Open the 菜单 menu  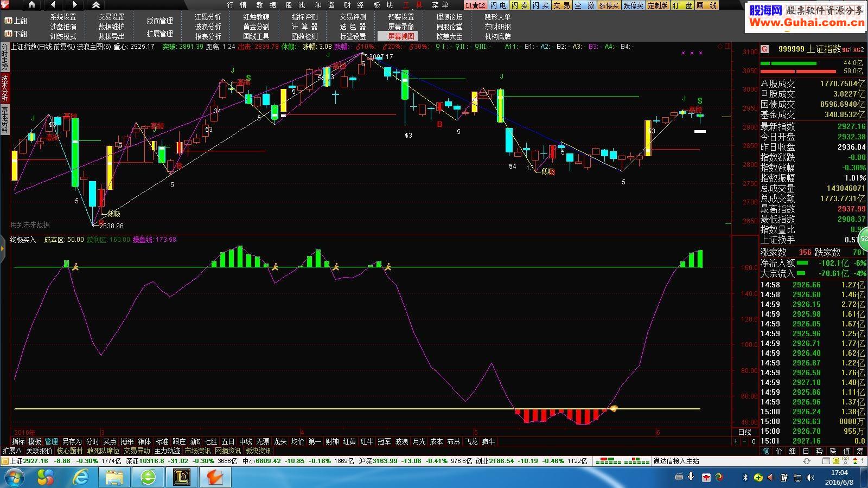pyautogui.click(x=440, y=5)
